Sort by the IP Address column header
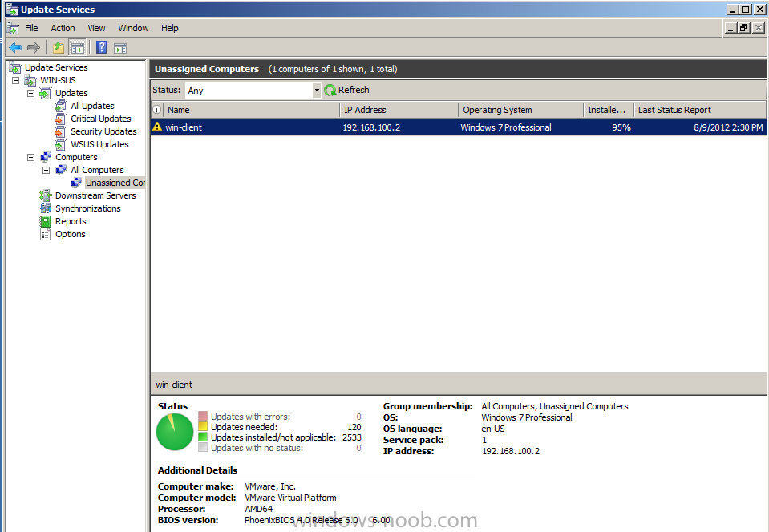The height and width of the screenshot is (532, 769). (x=399, y=110)
